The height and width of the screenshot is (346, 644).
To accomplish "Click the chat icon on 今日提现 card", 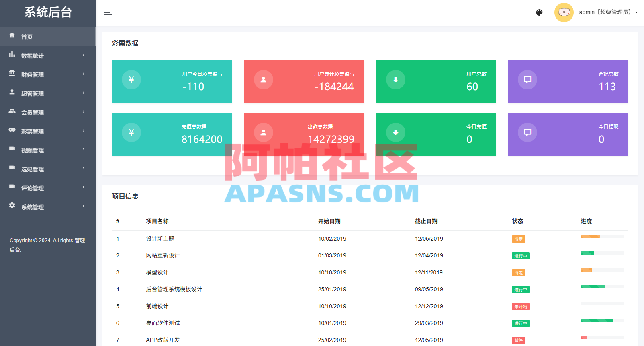I will (x=527, y=132).
